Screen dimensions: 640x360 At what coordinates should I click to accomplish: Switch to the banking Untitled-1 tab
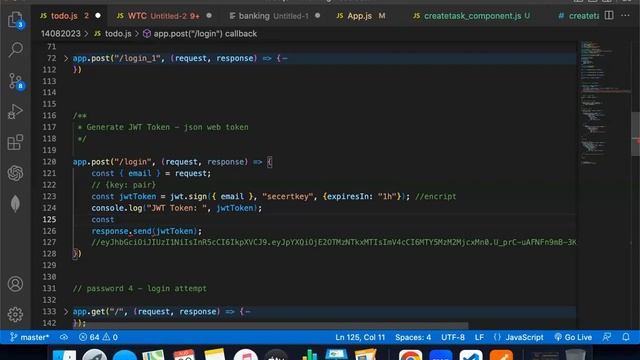(x=274, y=16)
